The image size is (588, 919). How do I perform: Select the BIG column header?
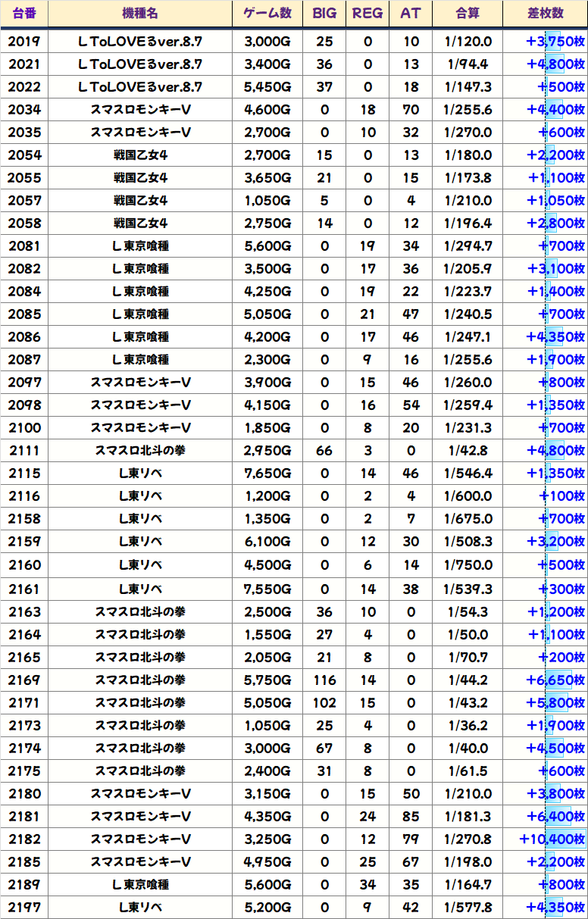[x=324, y=14]
